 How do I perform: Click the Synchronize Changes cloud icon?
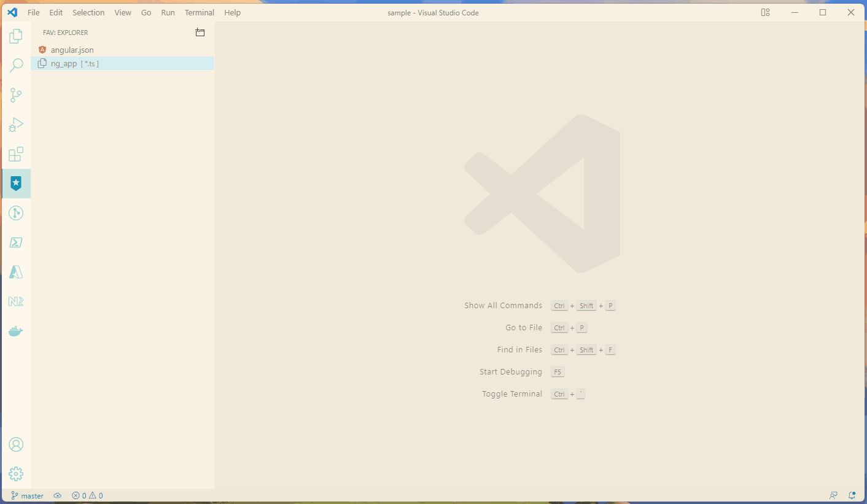[58, 495]
